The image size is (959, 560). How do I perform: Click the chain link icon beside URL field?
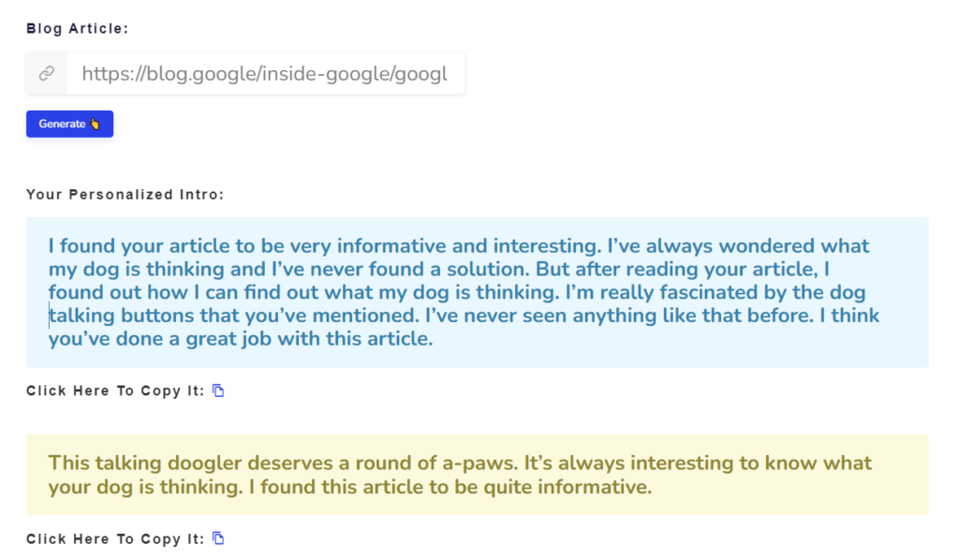point(47,74)
